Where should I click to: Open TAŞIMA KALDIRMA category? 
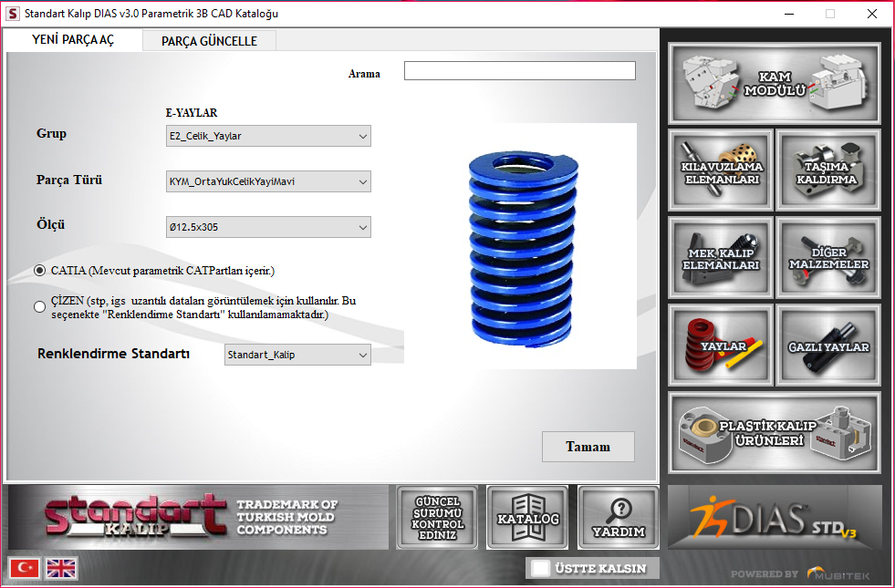pos(828,170)
